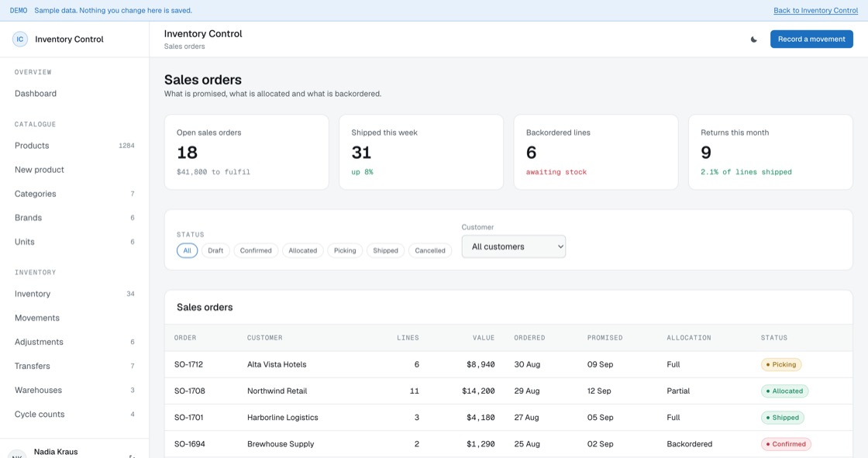
Task: Filter orders by Shipped status
Action: coord(385,250)
